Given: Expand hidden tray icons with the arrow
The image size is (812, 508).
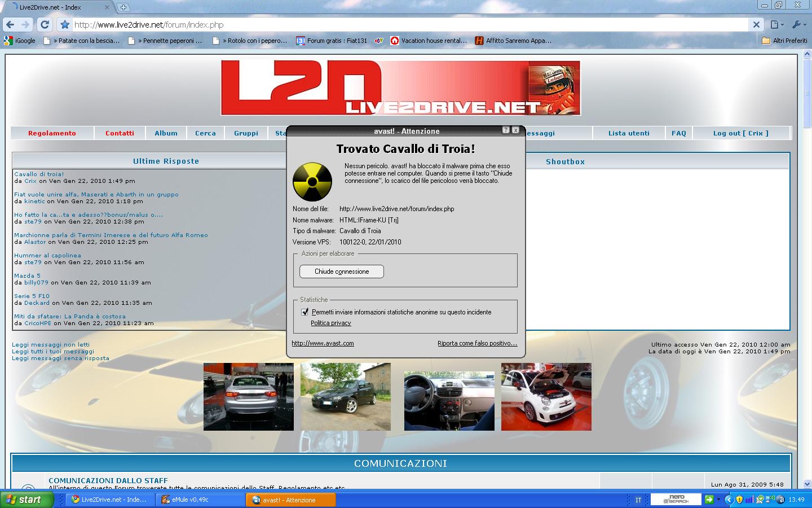Looking at the screenshot, I should [729, 500].
